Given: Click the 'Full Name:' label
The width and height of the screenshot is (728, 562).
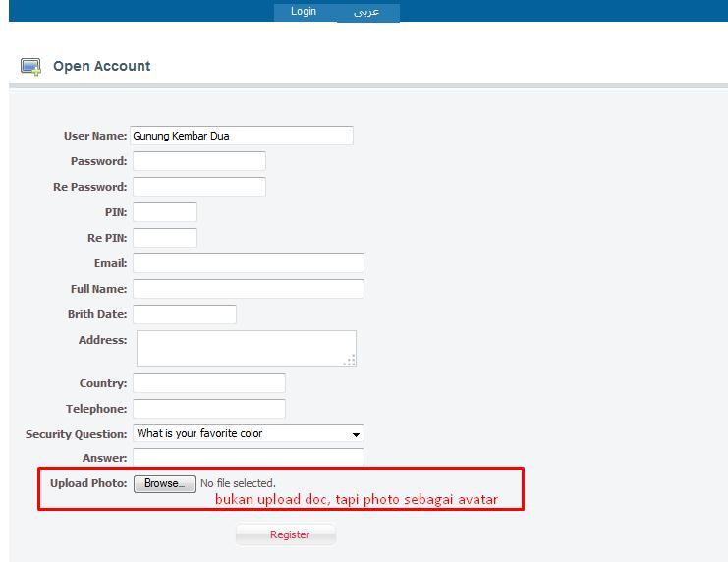Looking at the screenshot, I should (x=98, y=289).
